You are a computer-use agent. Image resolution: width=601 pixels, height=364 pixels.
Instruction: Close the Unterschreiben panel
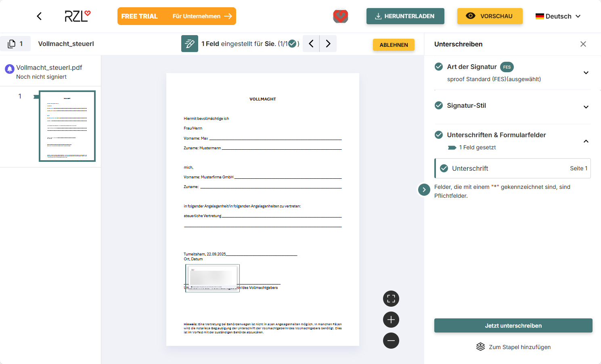tap(583, 44)
